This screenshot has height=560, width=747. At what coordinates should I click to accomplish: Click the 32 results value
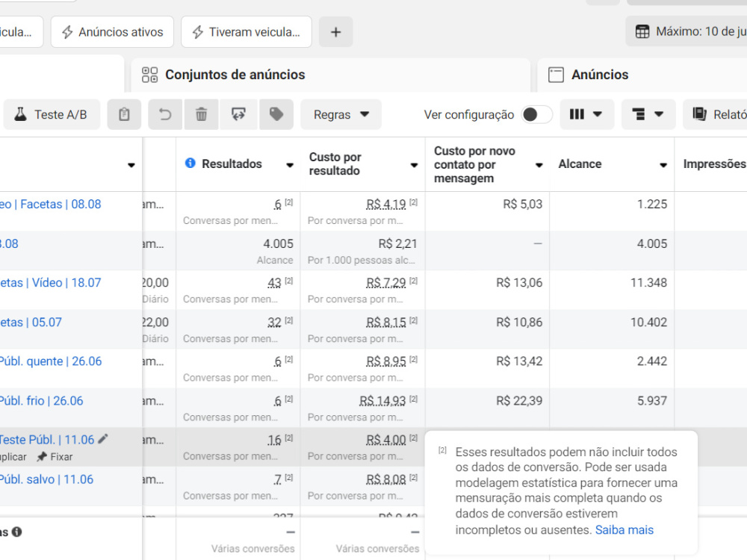[x=274, y=323]
